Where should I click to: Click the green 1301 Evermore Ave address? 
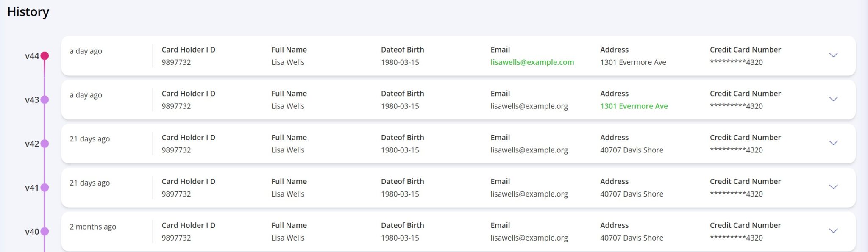point(634,106)
